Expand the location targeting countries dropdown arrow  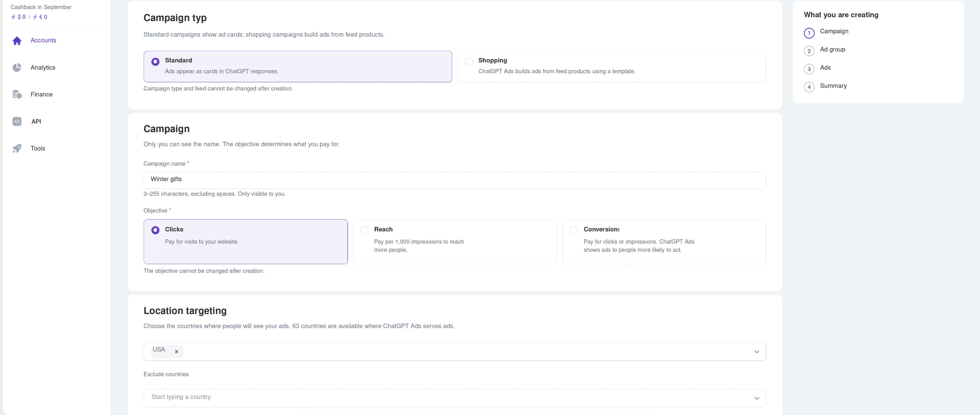click(x=757, y=352)
